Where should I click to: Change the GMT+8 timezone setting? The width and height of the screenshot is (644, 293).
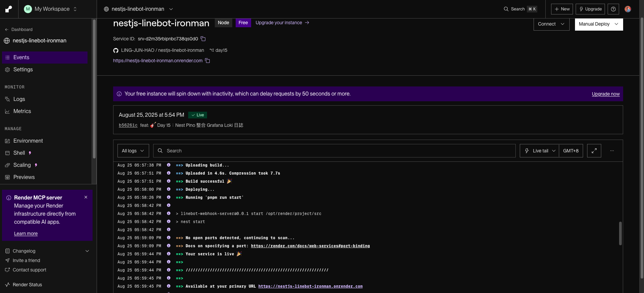pos(571,151)
